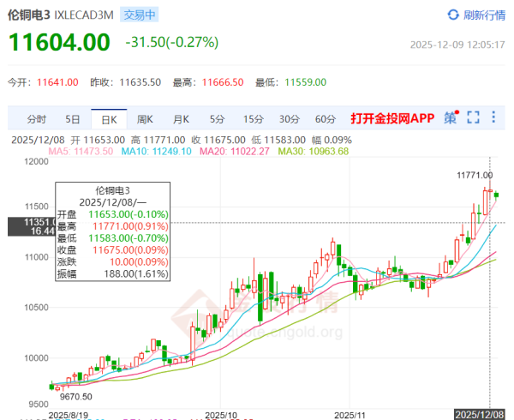Click the 2025/11 x-axis label
Screen dimensions: 514x420
[x=350, y=416]
